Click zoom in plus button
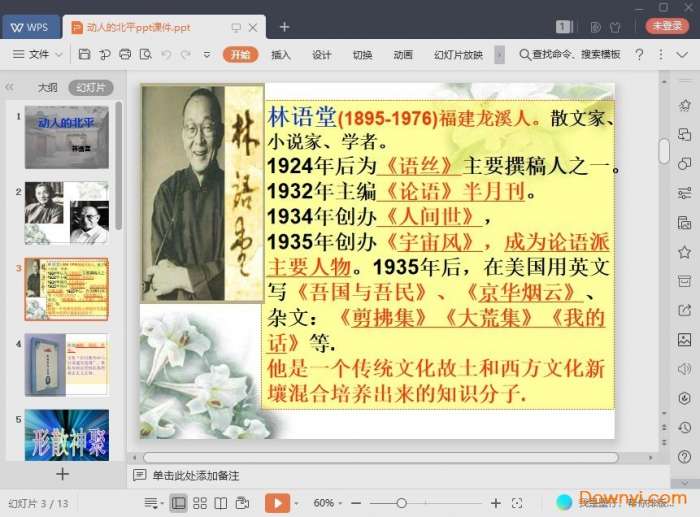The height and width of the screenshot is (517, 700). coord(496,504)
